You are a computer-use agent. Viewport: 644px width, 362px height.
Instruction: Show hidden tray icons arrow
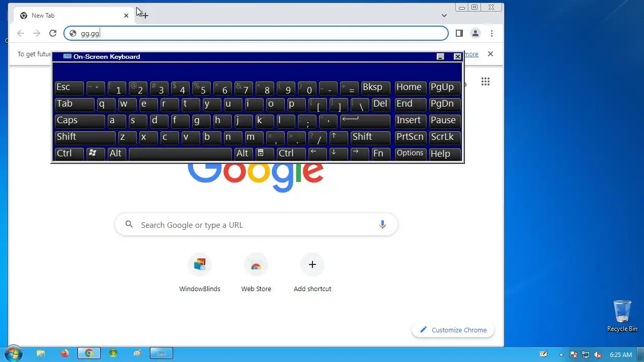click(561, 354)
